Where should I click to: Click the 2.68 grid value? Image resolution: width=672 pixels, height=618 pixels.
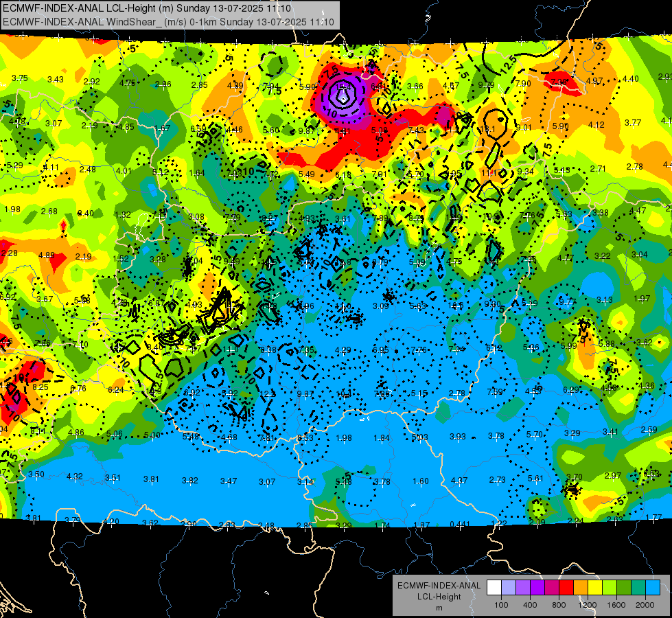[49, 211]
